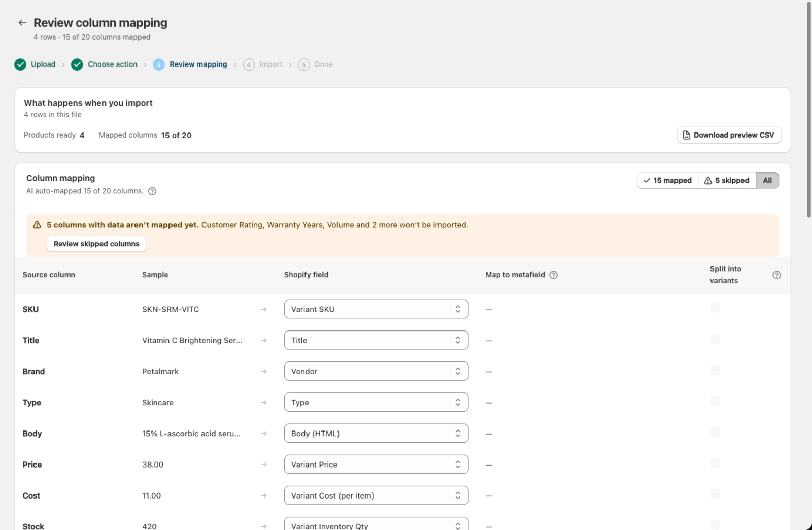The width and height of the screenshot is (812, 530).
Task: Open help icon beside Map to metafield
Action: pyautogui.click(x=554, y=275)
